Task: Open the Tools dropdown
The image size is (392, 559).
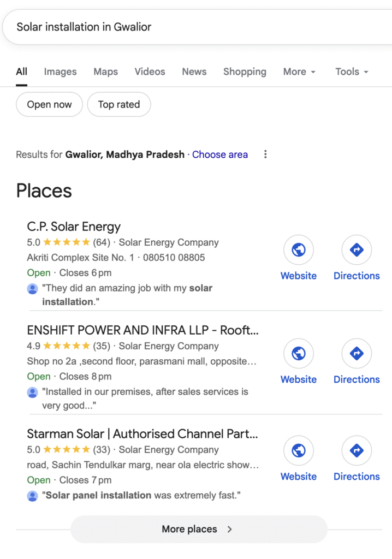Action: click(352, 72)
